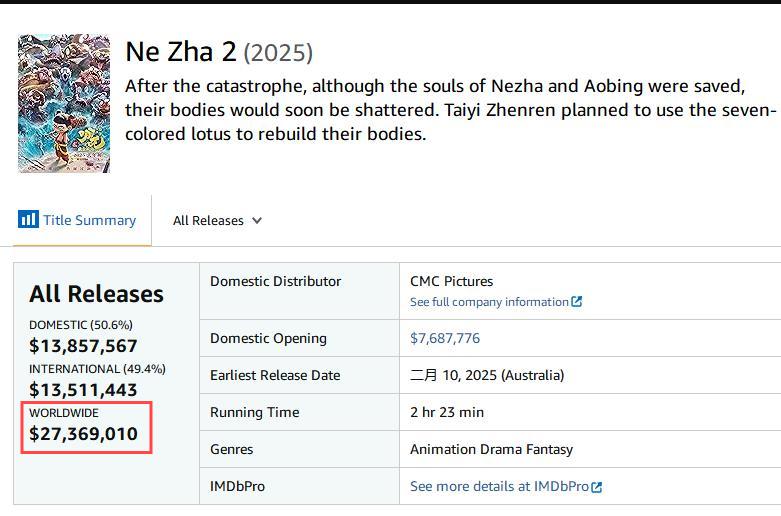Viewport: 781px width, 516px height.
Task: Click the All Releases heading in summary box
Action: click(x=96, y=294)
